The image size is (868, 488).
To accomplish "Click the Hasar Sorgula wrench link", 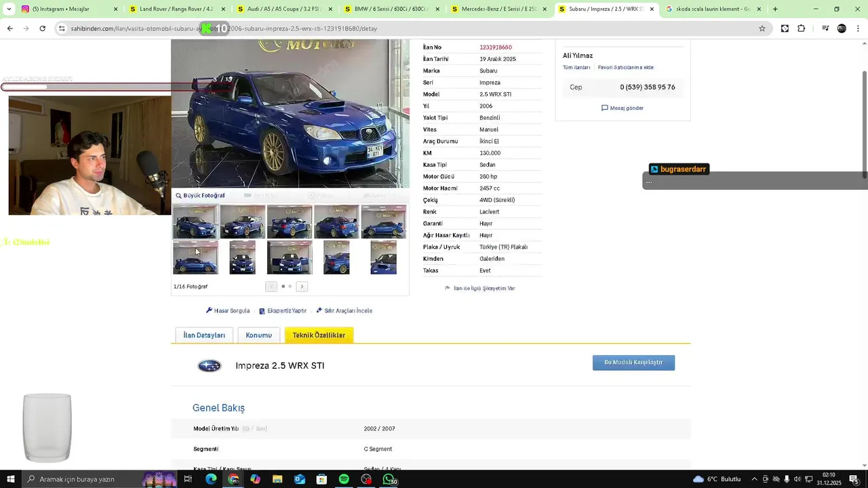I will tap(228, 310).
